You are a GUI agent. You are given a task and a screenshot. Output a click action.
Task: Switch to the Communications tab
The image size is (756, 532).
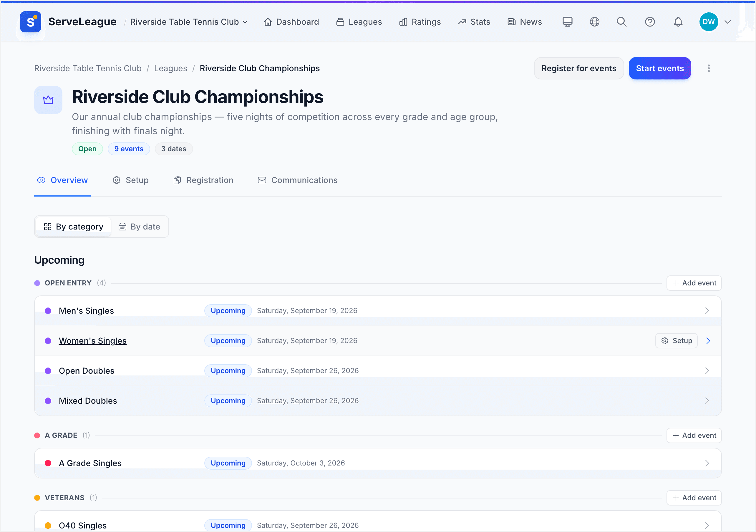click(297, 180)
